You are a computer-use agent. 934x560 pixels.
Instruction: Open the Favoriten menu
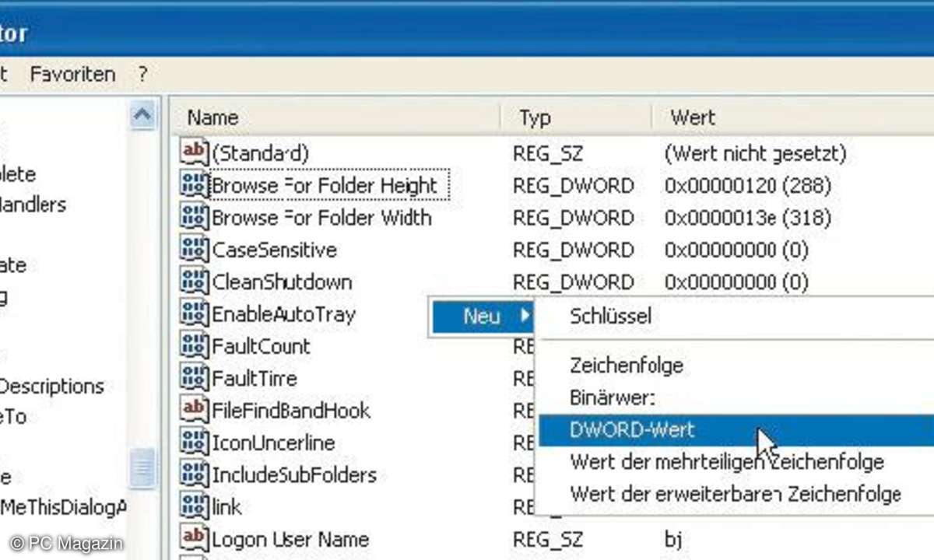point(72,75)
